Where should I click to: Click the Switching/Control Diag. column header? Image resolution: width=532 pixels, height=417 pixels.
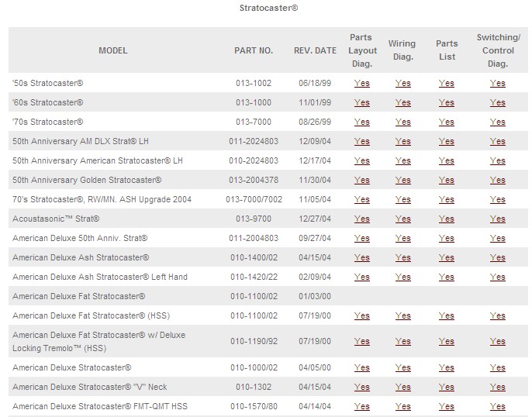coord(498,50)
